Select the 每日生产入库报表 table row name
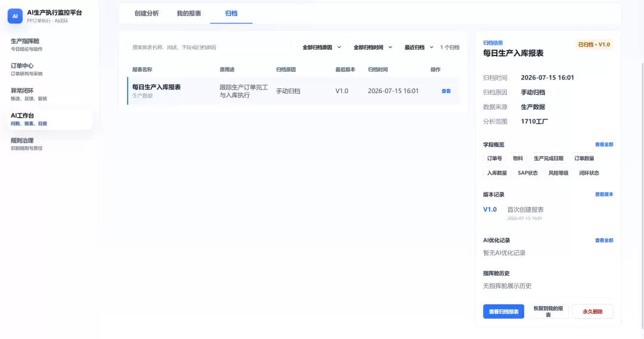This screenshot has height=339, width=644. tap(156, 87)
